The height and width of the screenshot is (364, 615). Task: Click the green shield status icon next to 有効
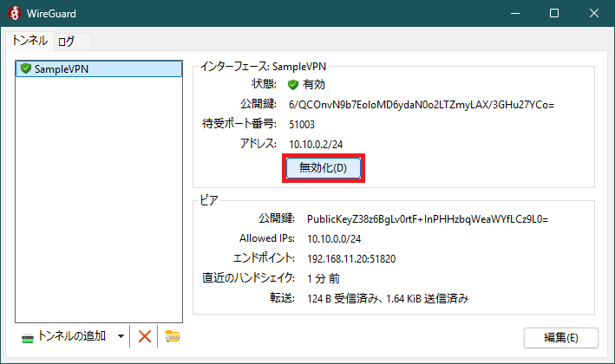pos(293,85)
